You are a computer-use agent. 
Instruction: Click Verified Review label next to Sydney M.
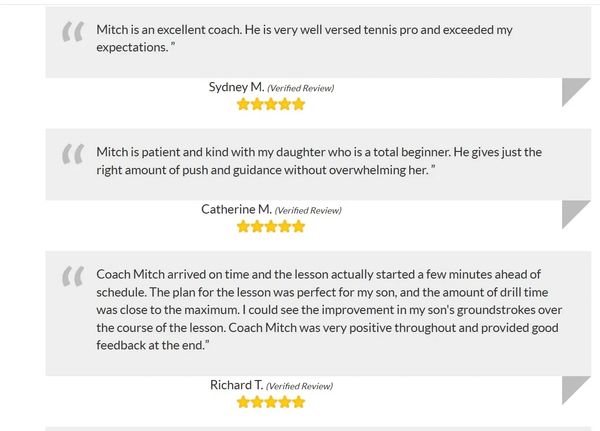coord(301,88)
